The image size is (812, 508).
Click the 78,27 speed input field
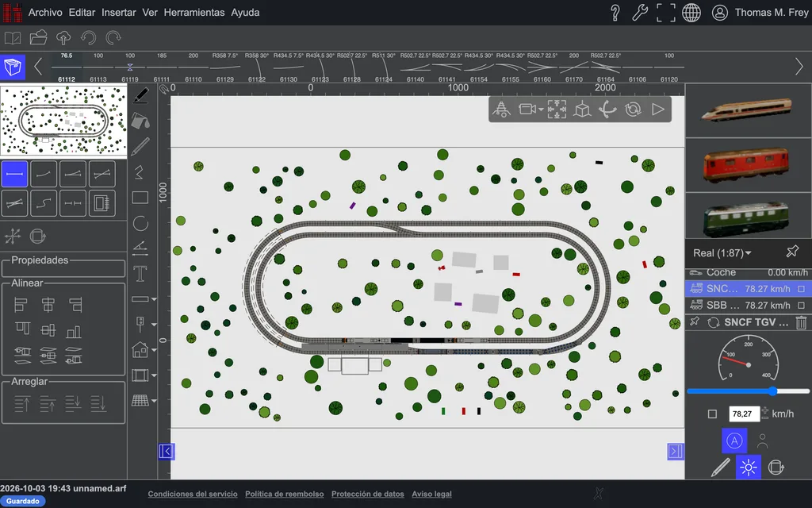pos(744,414)
